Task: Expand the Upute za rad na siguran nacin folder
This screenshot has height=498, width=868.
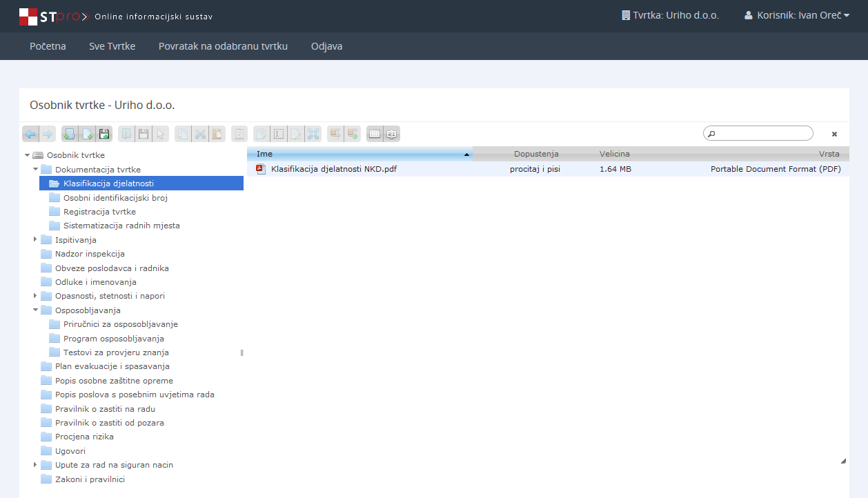Action: point(35,465)
